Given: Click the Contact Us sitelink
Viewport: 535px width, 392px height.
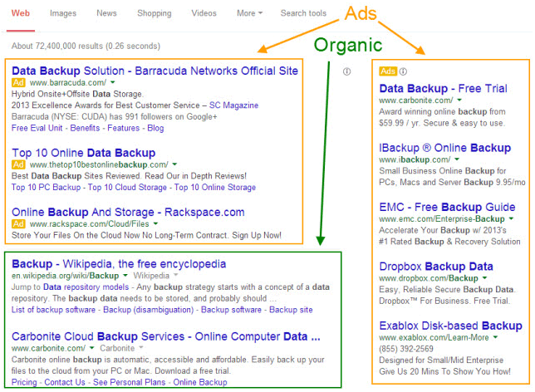Looking at the screenshot, I should pyautogui.click(x=65, y=382).
